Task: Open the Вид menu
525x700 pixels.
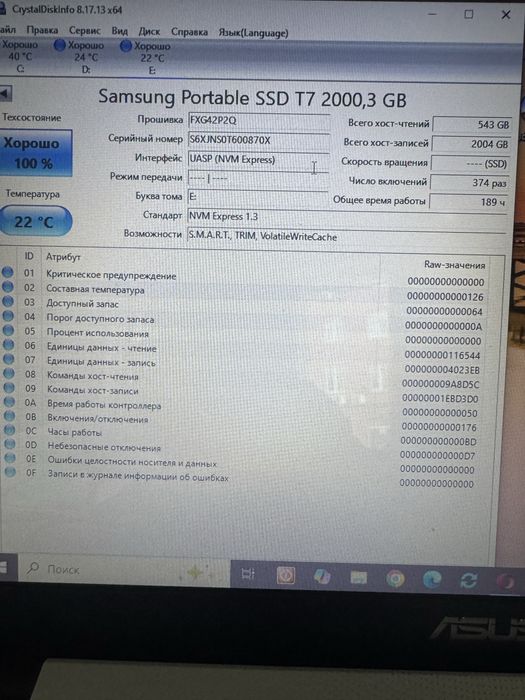Action: [x=119, y=31]
